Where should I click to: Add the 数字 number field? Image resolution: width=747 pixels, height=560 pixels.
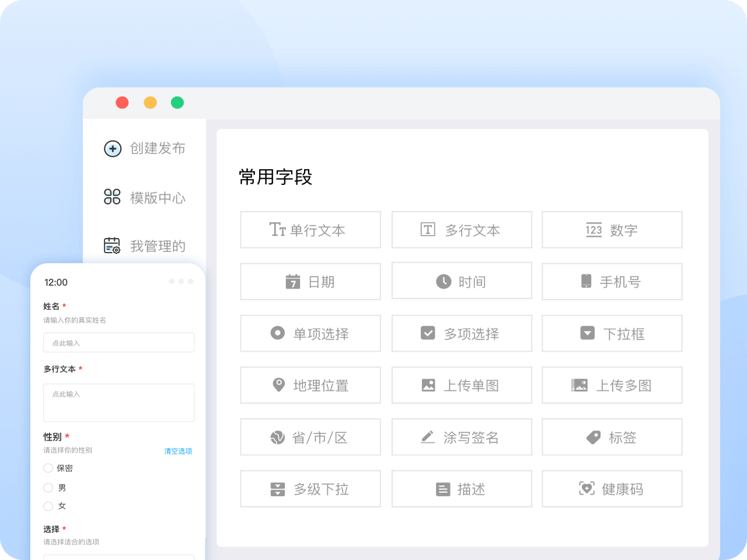tap(612, 230)
